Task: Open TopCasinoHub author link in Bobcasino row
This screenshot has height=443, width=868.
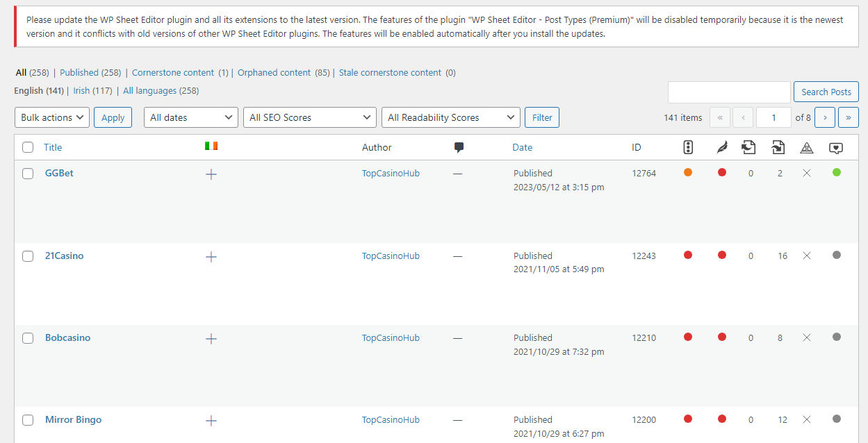Action: [391, 337]
